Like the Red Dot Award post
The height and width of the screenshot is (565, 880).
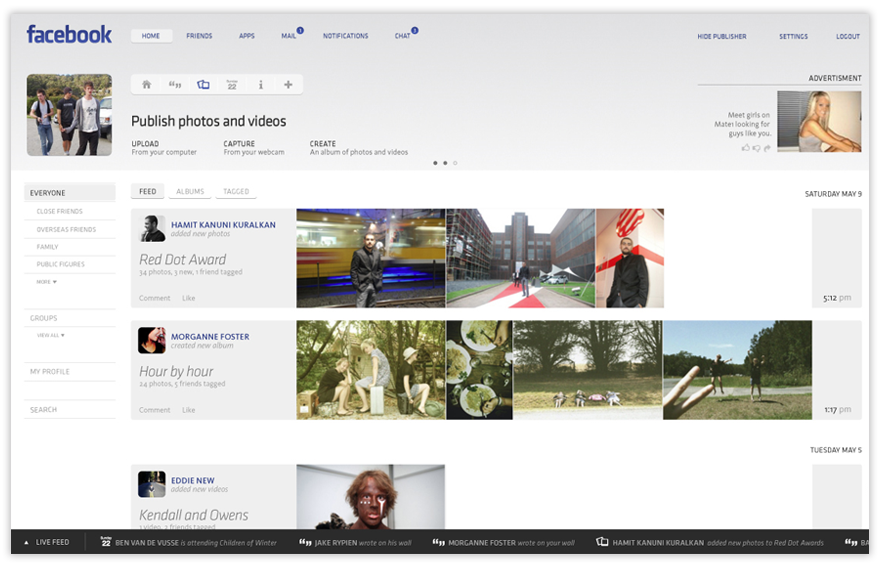189,298
